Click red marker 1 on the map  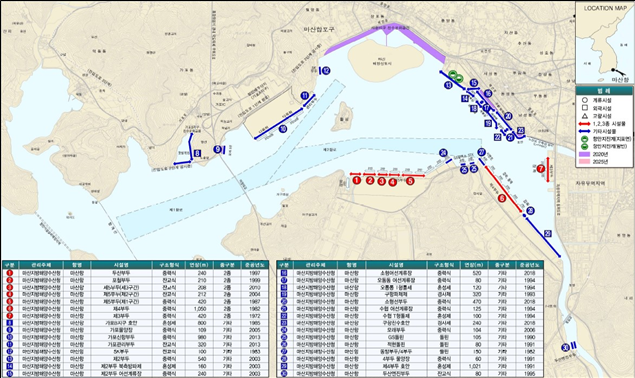click(x=356, y=180)
